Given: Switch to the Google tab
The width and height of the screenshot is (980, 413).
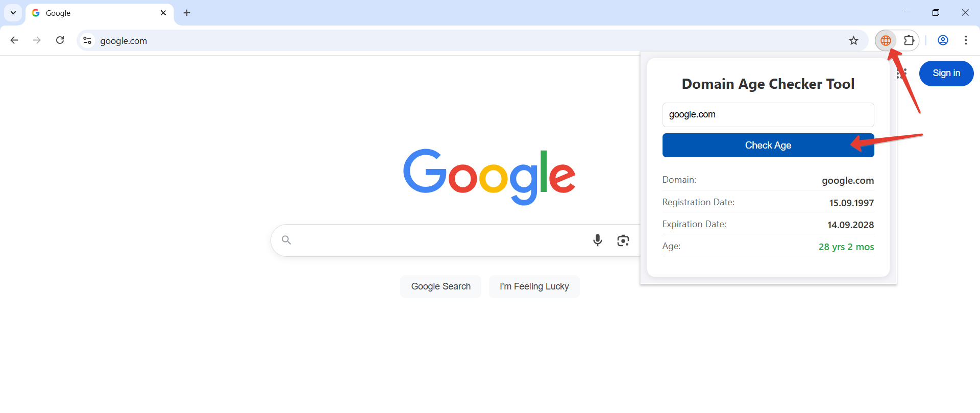Looking at the screenshot, I should coord(92,13).
